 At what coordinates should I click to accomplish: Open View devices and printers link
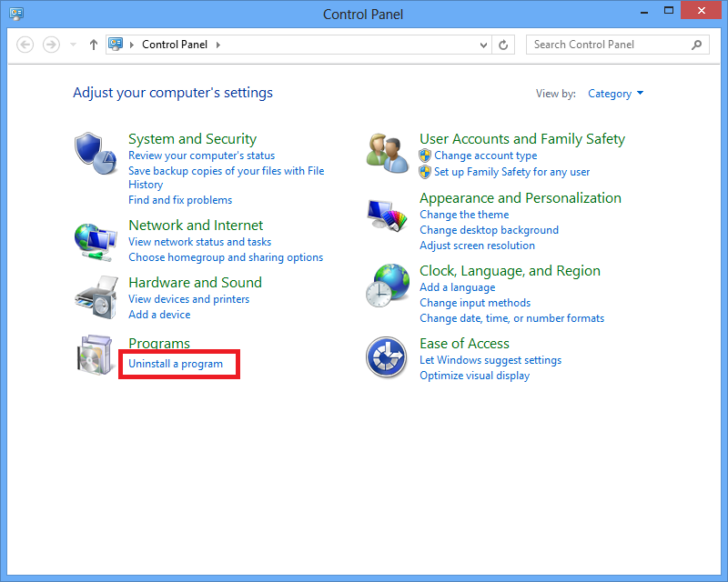point(188,299)
